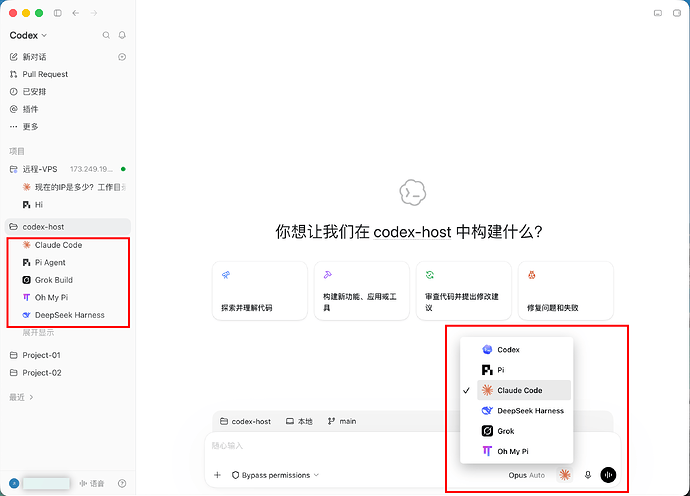Click top-right panel layout icon

tap(658, 13)
